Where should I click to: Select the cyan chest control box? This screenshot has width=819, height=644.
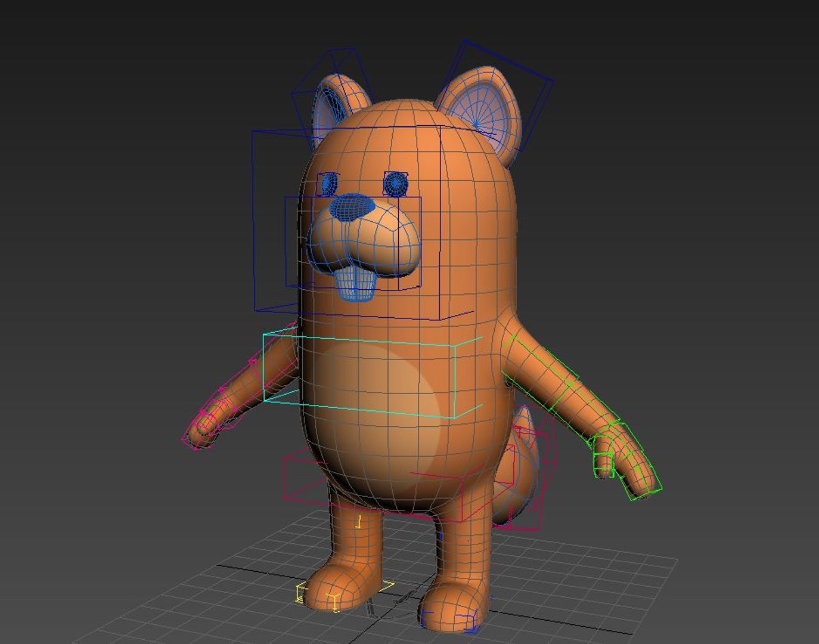(x=373, y=373)
